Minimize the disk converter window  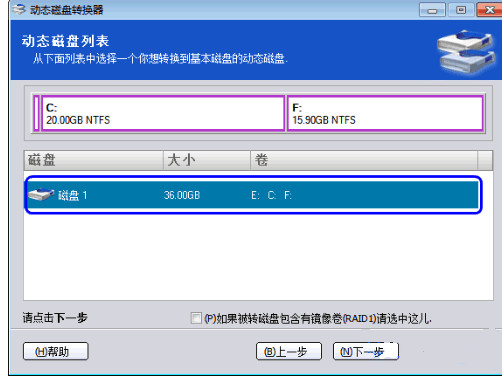[x=432, y=10]
